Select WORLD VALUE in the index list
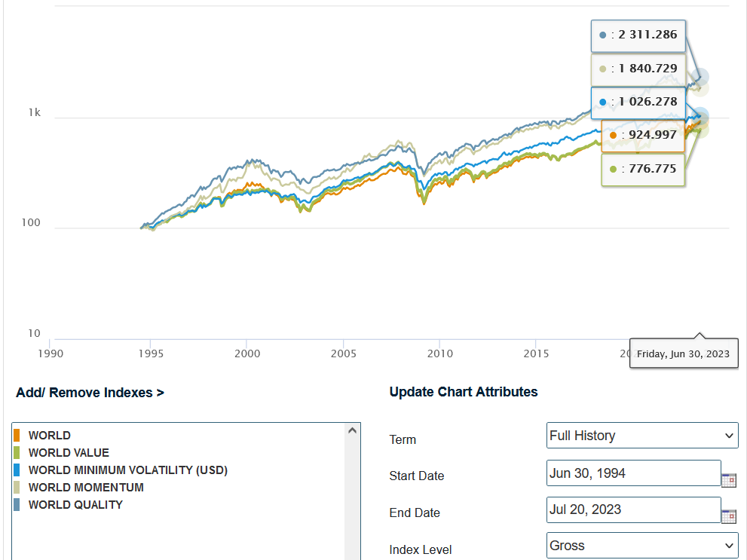This screenshot has height=560, width=747. coord(69,453)
